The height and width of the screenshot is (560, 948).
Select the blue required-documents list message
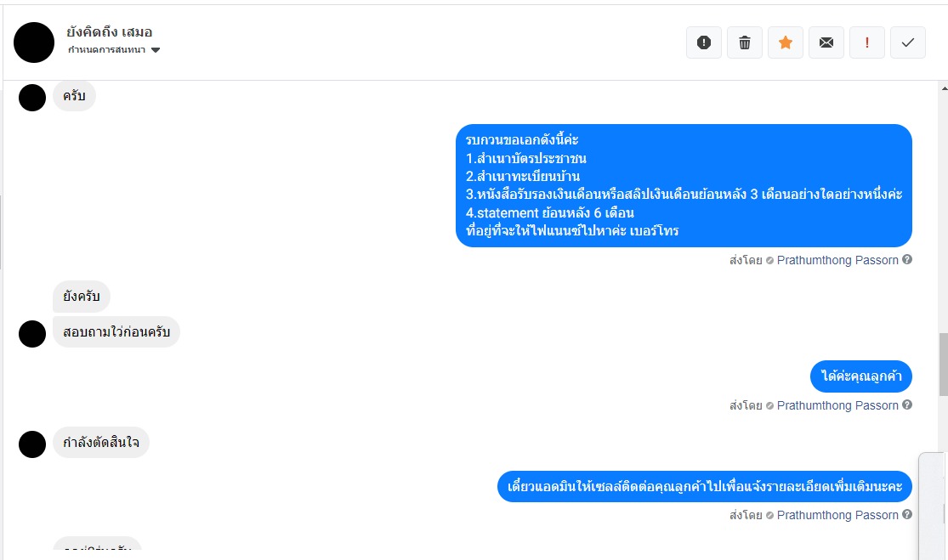(684, 185)
